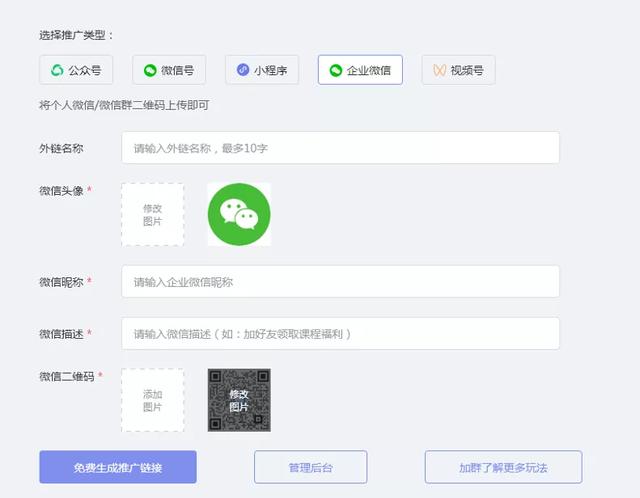Select the 微信号 promotion type
The height and width of the screenshot is (498, 640).
point(169,70)
